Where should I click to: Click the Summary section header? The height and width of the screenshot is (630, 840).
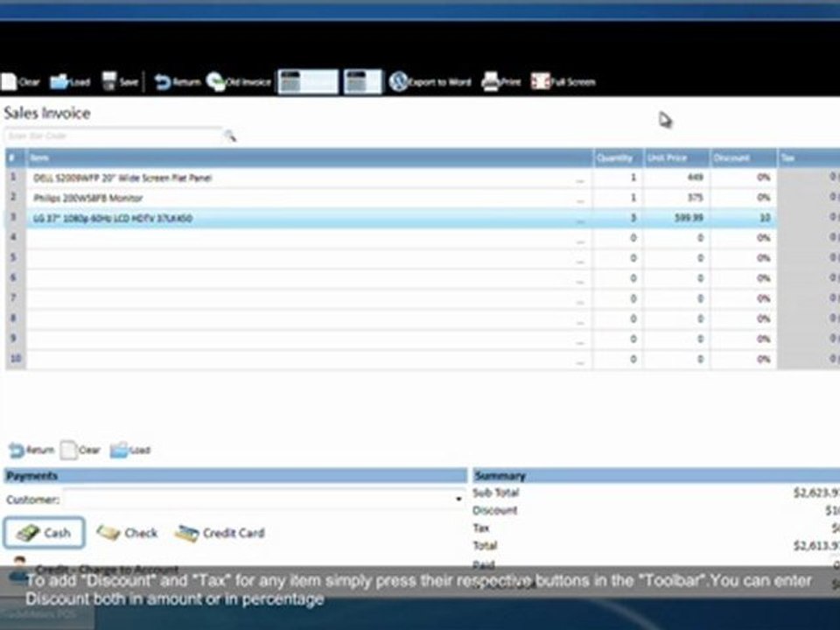656,476
